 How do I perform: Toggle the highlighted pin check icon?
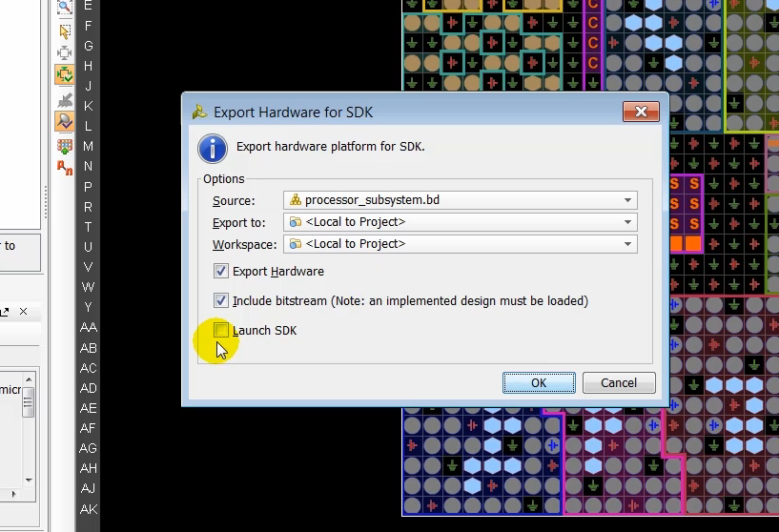coord(65,121)
